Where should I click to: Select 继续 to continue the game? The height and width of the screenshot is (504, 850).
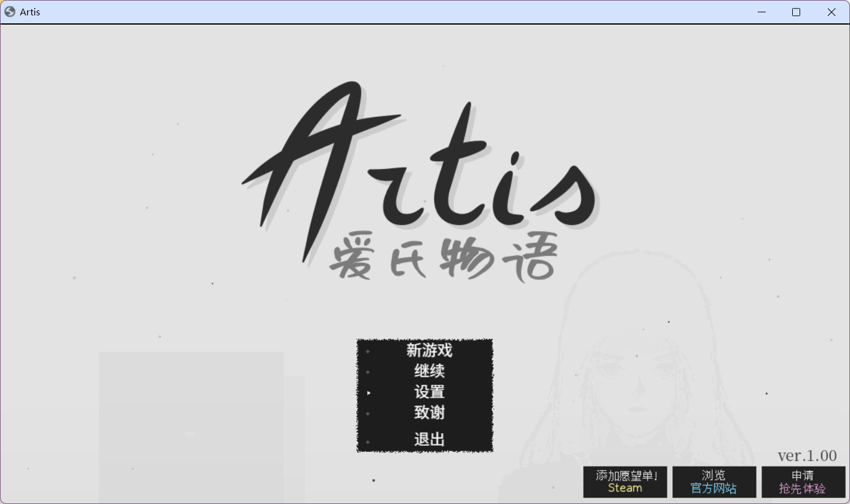point(429,371)
